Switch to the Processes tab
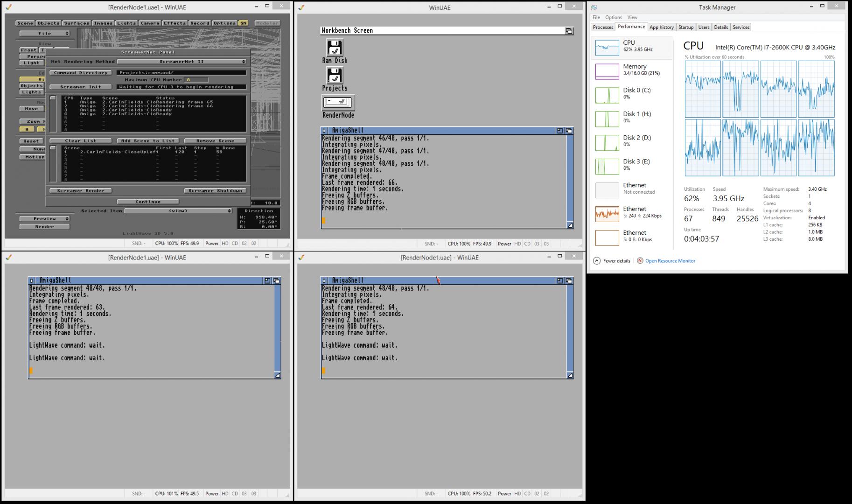 coord(603,27)
